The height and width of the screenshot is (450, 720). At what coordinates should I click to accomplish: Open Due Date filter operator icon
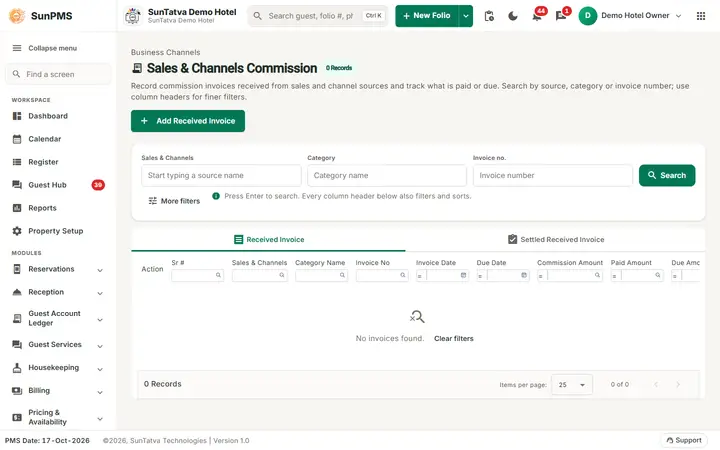click(480, 276)
